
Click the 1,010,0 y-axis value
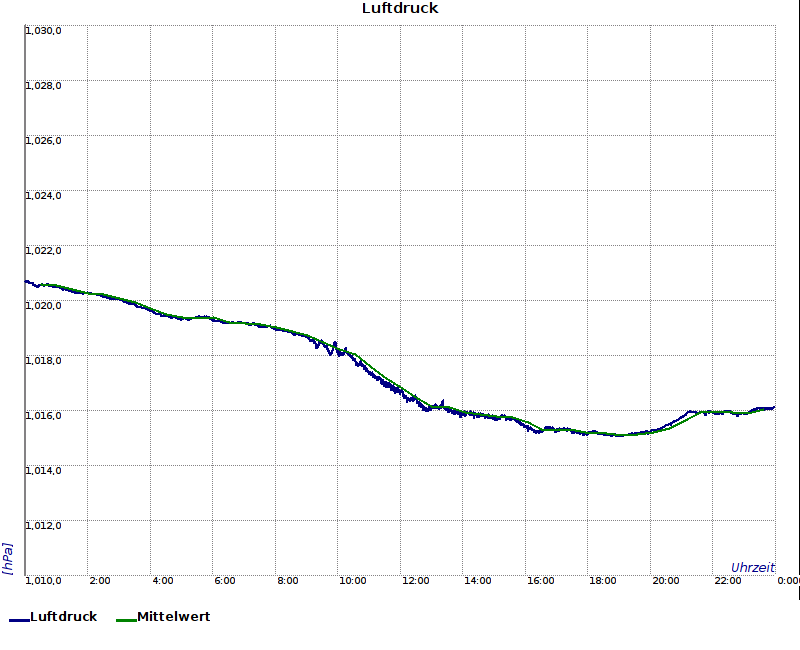(43, 581)
